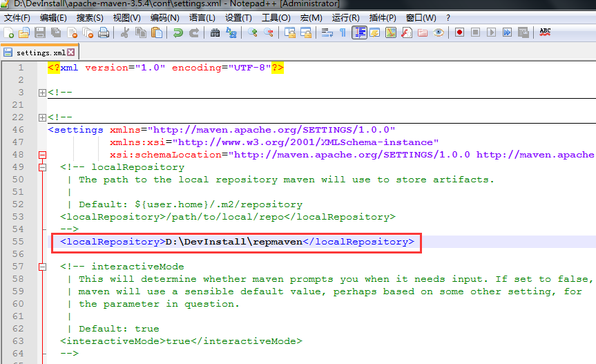Zoom out using magnifier minus icon
This screenshot has width=596, height=364.
tap(269, 32)
